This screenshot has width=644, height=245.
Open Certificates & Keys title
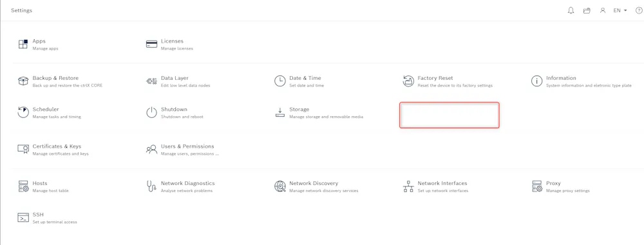(57, 146)
